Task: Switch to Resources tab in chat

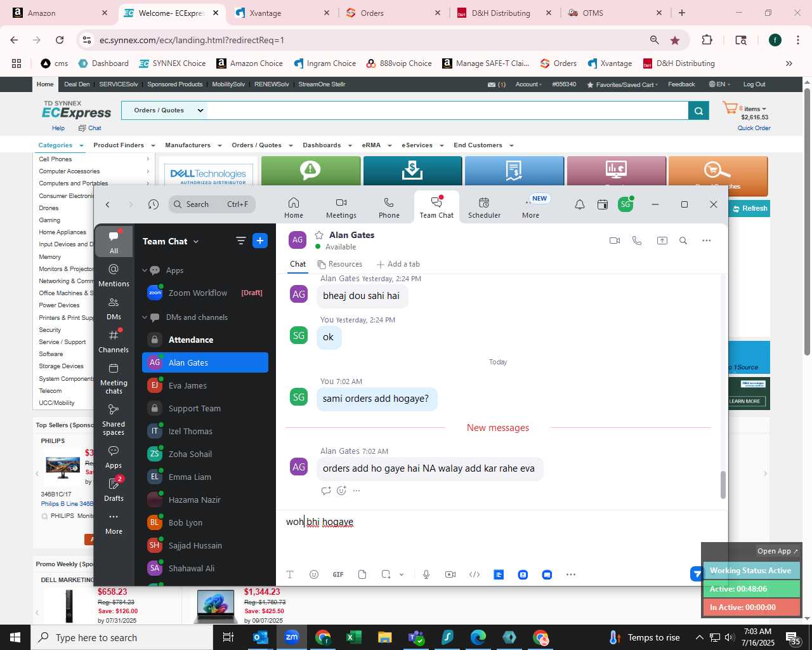Action: [x=339, y=264]
